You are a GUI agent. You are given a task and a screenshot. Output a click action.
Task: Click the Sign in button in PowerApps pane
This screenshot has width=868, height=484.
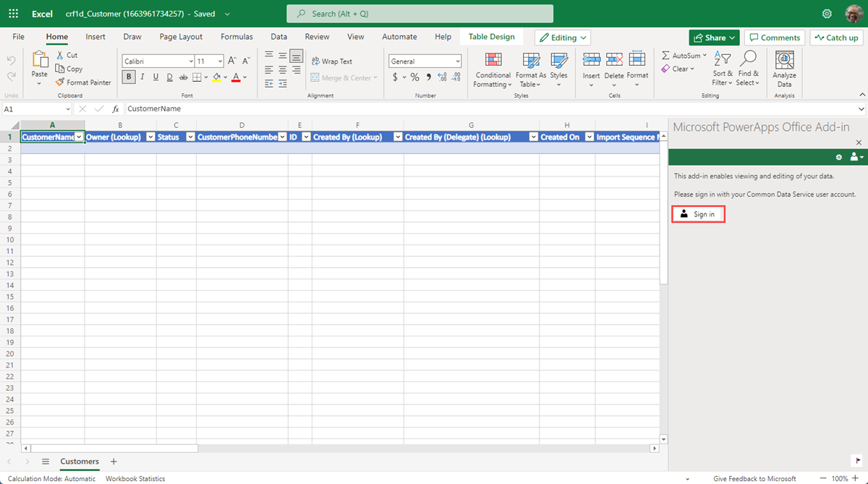697,213
